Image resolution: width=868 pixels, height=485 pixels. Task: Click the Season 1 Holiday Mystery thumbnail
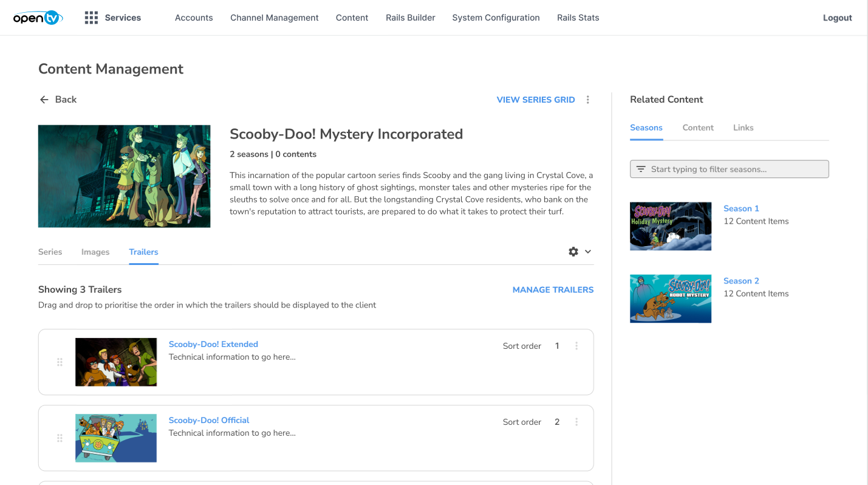[x=671, y=226]
